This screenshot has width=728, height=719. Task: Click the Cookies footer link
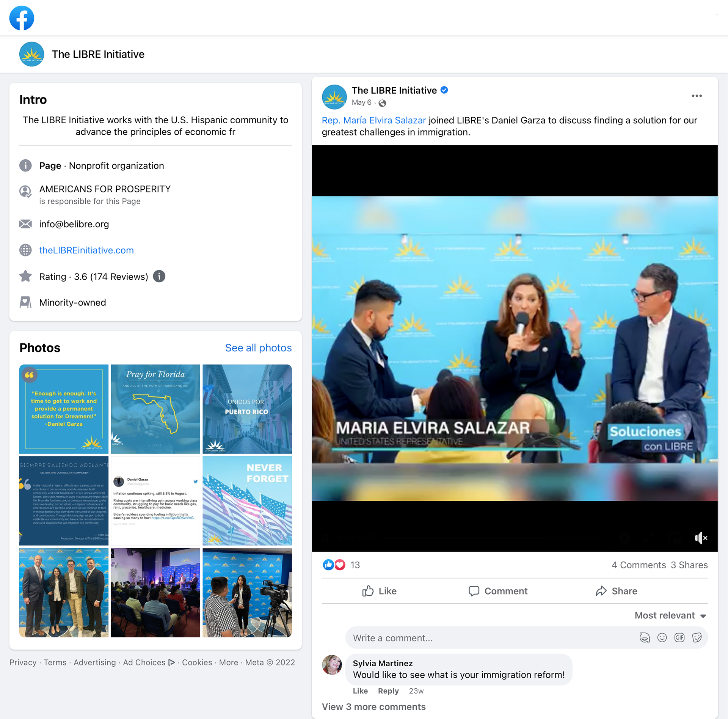coord(197,662)
